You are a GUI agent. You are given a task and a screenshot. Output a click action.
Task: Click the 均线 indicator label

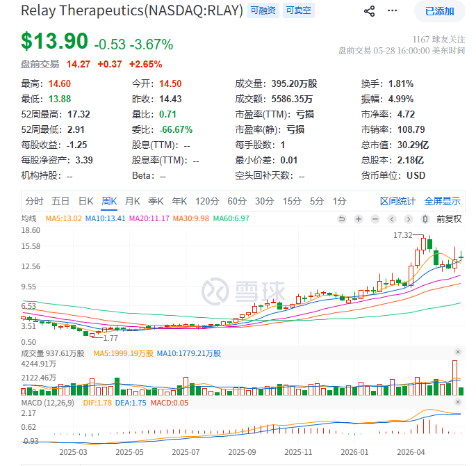pyautogui.click(x=29, y=218)
